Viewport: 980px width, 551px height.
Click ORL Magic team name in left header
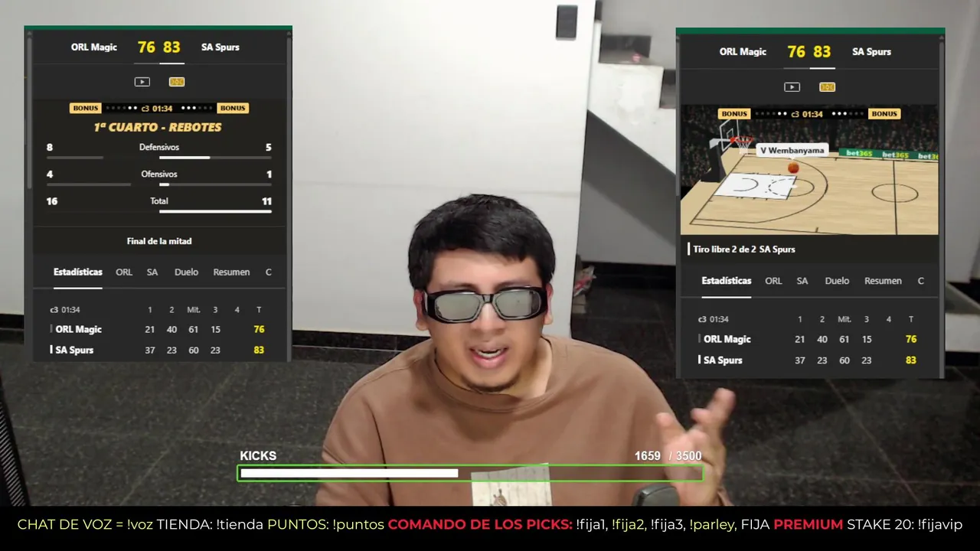click(x=94, y=47)
